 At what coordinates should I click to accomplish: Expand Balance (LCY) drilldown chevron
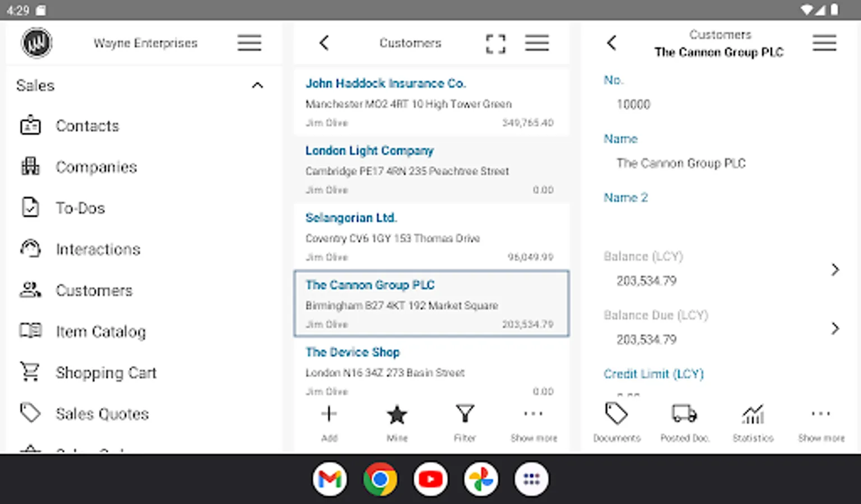(835, 270)
